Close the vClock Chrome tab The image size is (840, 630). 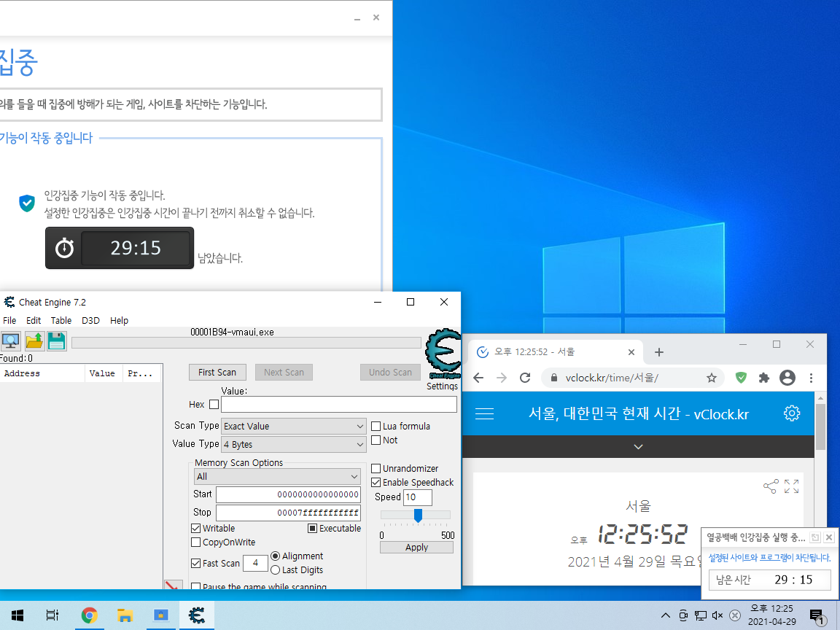point(631,352)
